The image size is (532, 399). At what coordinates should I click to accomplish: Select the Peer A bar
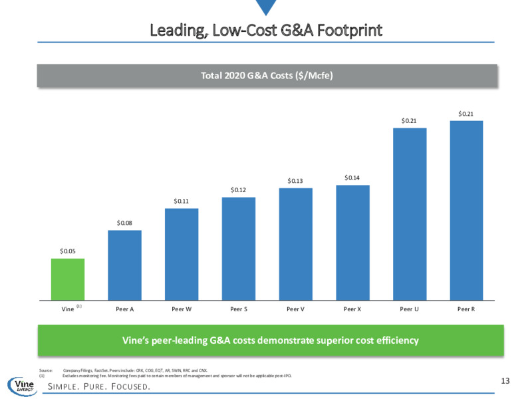click(x=124, y=265)
